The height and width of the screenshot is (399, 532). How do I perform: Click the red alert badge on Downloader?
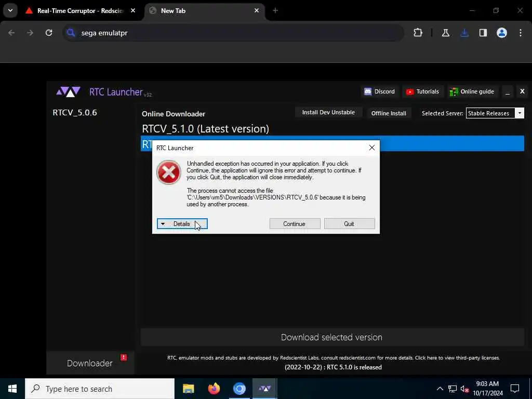pos(124,357)
